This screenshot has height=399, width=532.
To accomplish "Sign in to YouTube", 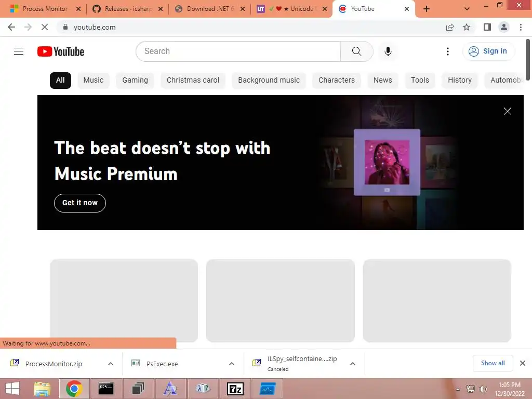I will [488, 51].
